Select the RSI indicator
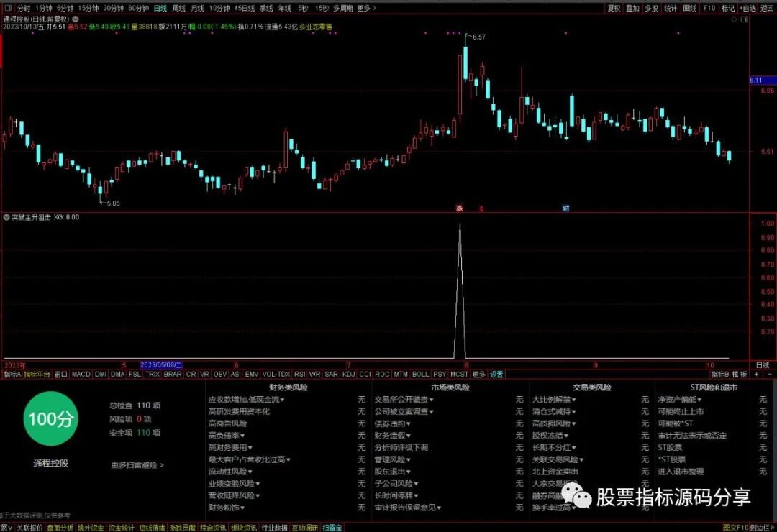 299,375
